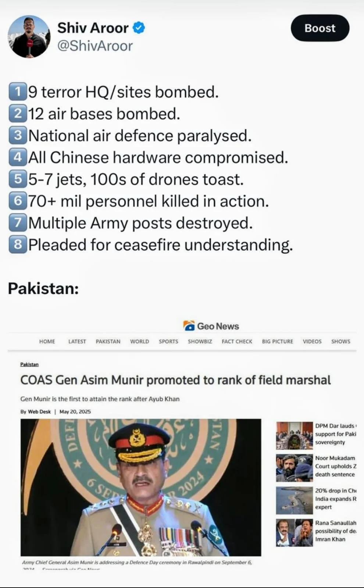Click the Geo News logo
The image size is (364, 588).
(211, 326)
